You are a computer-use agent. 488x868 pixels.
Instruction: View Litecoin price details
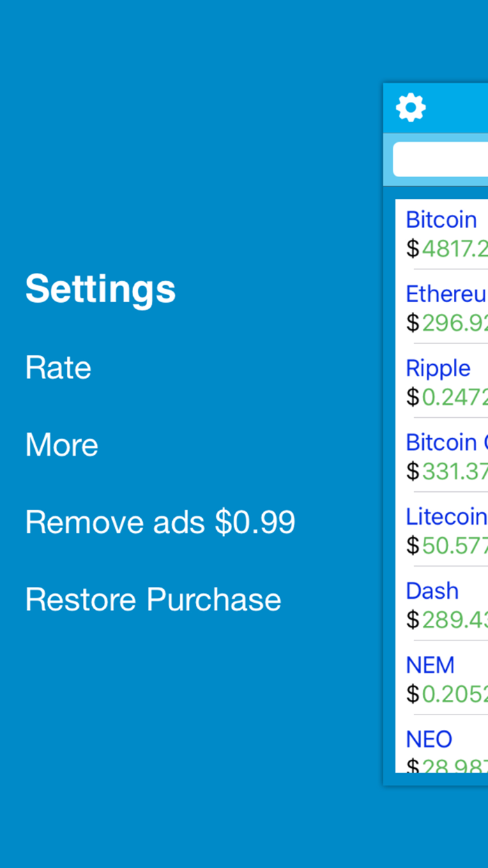(446, 516)
